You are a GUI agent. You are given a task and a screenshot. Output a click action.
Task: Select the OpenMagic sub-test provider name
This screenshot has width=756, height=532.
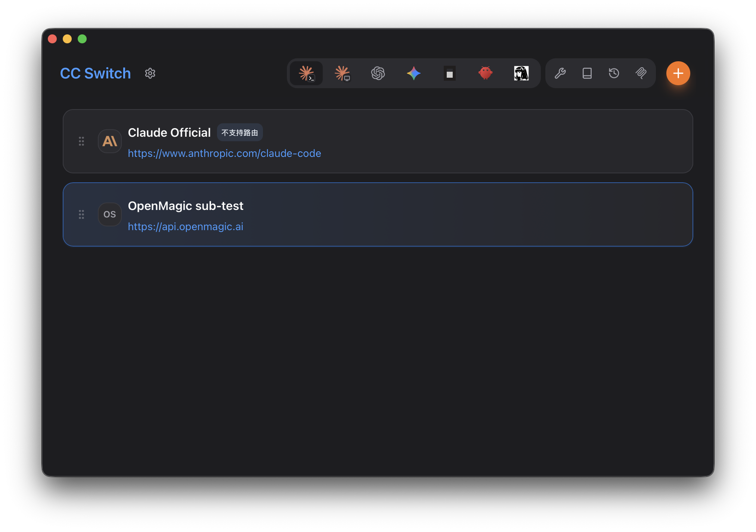(x=186, y=206)
